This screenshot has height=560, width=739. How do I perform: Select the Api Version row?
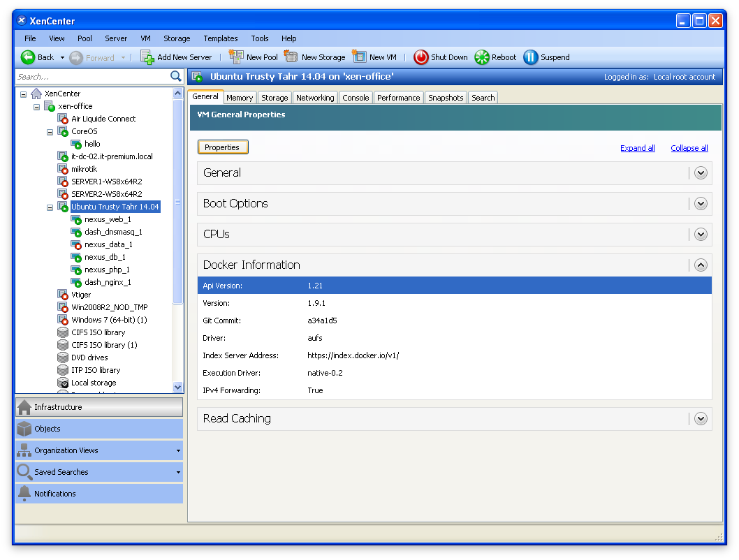pyautogui.click(x=454, y=286)
